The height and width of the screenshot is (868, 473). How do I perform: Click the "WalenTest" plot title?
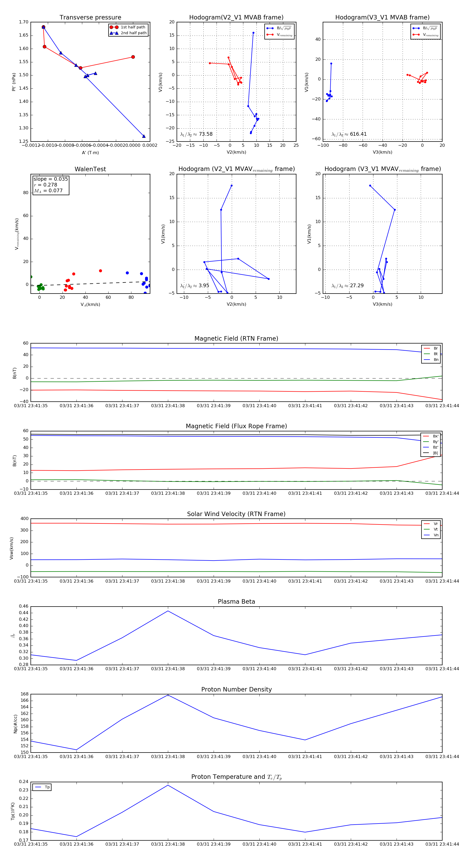[90, 169]
